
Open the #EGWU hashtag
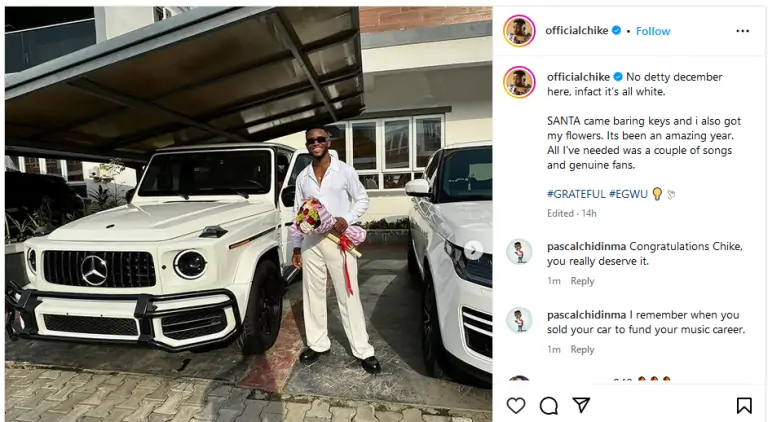(627, 194)
